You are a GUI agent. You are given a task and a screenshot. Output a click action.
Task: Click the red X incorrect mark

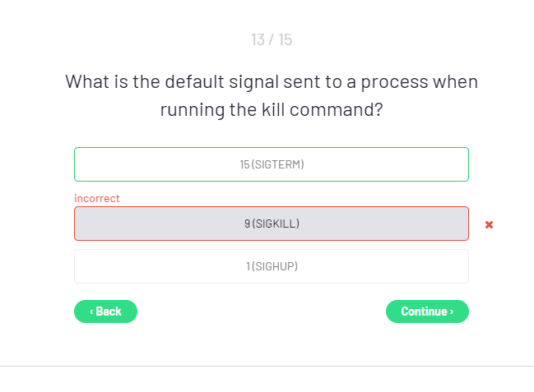(489, 224)
